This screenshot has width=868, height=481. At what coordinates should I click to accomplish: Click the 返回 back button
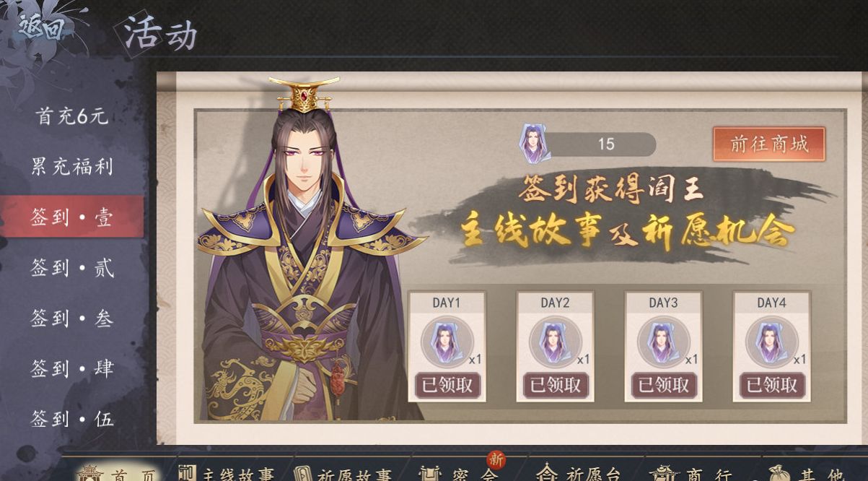tap(42, 28)
